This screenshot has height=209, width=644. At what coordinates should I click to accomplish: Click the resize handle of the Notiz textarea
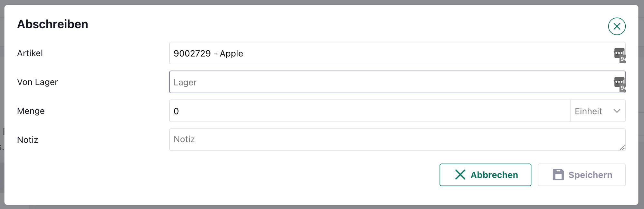click(x=622, y=148)
